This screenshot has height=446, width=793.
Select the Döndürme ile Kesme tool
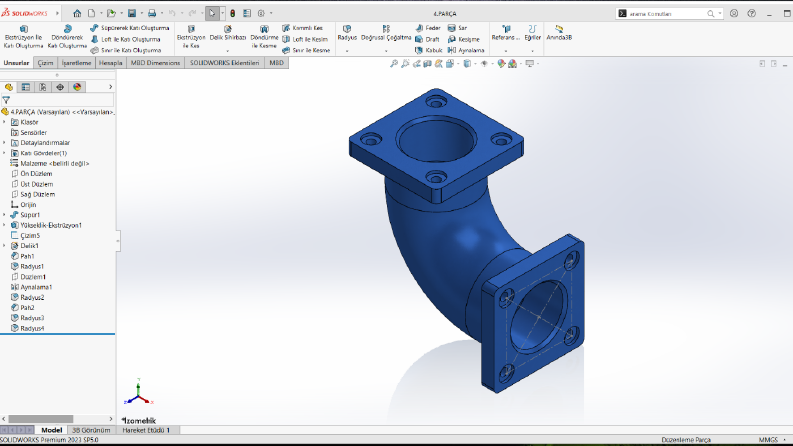click(264, 37)
